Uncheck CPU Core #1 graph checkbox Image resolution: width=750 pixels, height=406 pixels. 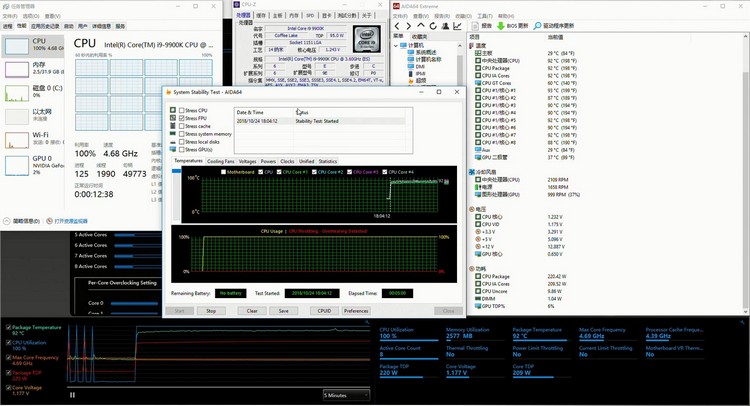[279, 172]
